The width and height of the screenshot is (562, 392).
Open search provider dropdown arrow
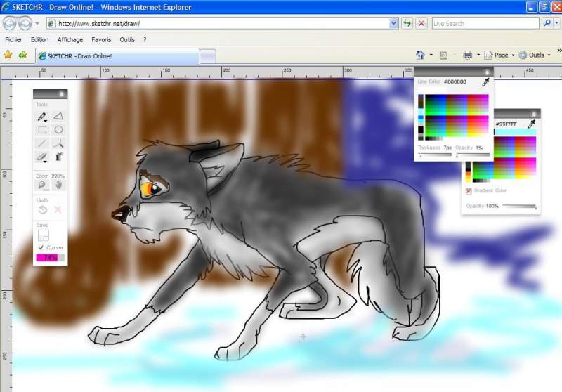coord(556,24)
